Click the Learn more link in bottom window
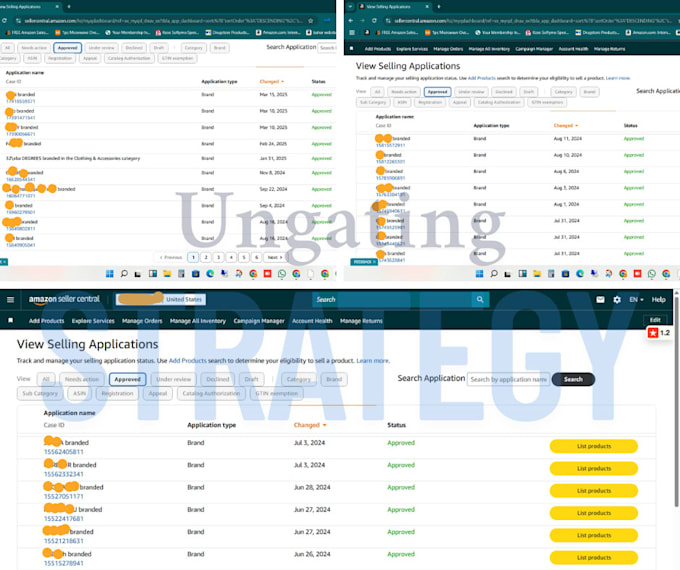The height and width of the screenshot is (570, 680). tap(373, 360)
